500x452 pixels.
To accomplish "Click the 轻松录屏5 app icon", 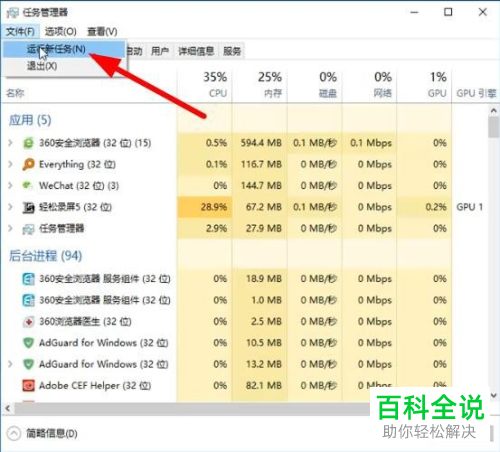I will tap(28, 207).
